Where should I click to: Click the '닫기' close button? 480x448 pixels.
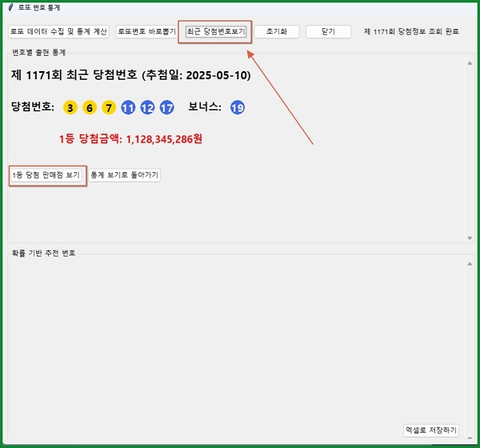coord(328,31)
